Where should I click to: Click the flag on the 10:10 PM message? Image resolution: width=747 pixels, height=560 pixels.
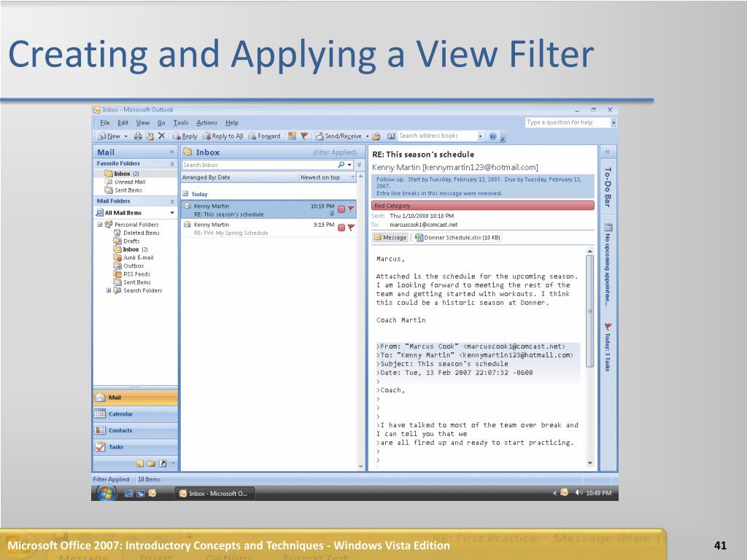coord(351,209)
